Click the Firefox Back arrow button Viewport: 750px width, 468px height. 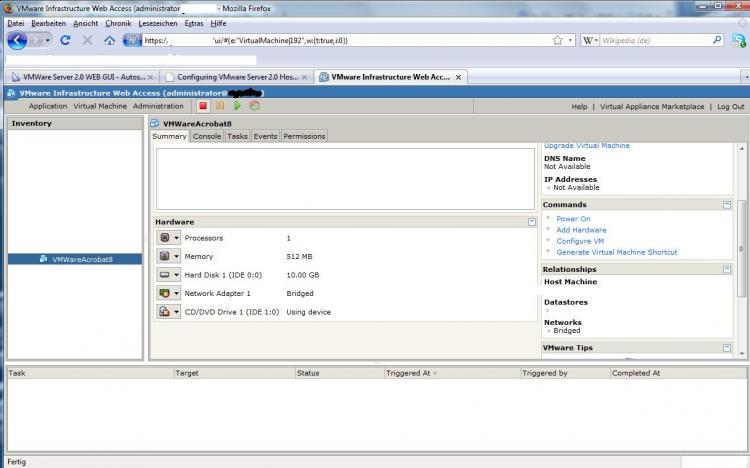[17, 41]
